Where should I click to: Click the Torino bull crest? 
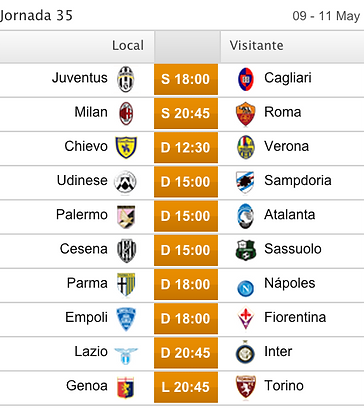click(246, 387)
